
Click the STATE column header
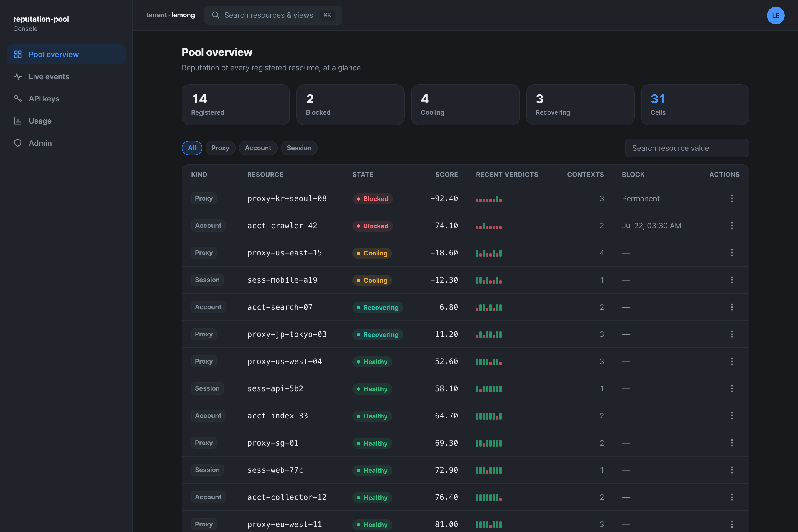pos(363,174)
